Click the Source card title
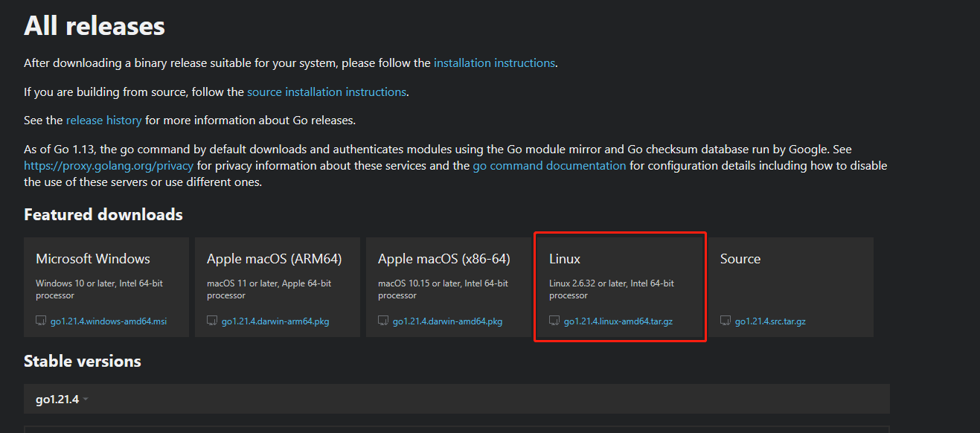This screenshot has width=980, height=433. [x=740, y=259]
